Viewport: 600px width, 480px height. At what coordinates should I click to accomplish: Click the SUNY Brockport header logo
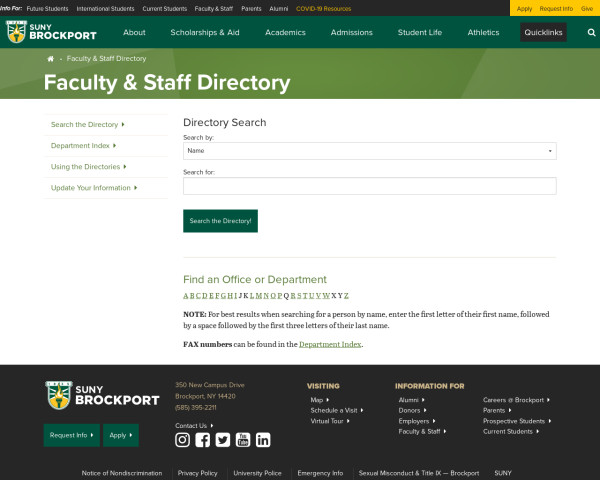coord(51,32)
